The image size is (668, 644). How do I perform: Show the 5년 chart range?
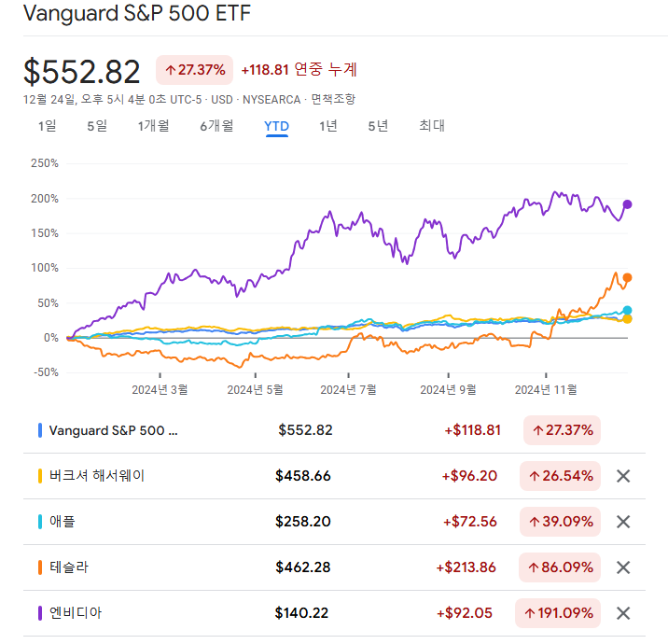point(378,127)
